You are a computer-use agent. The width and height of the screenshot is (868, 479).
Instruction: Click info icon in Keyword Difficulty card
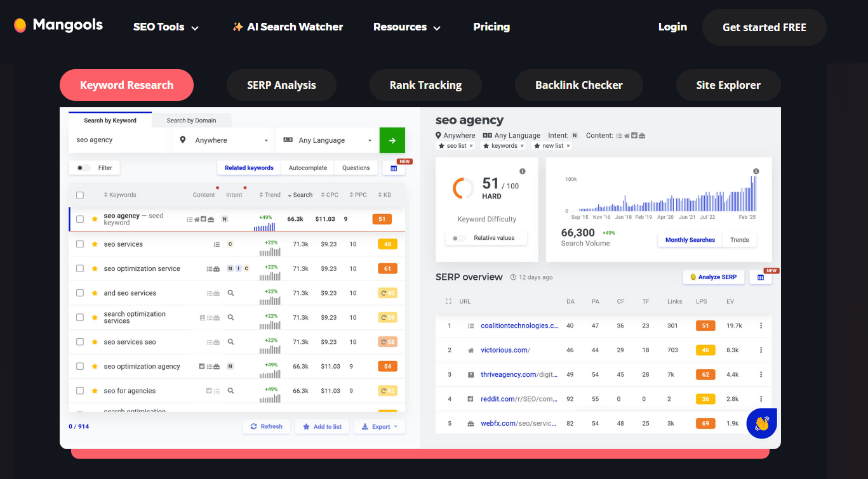pos(523,171)
